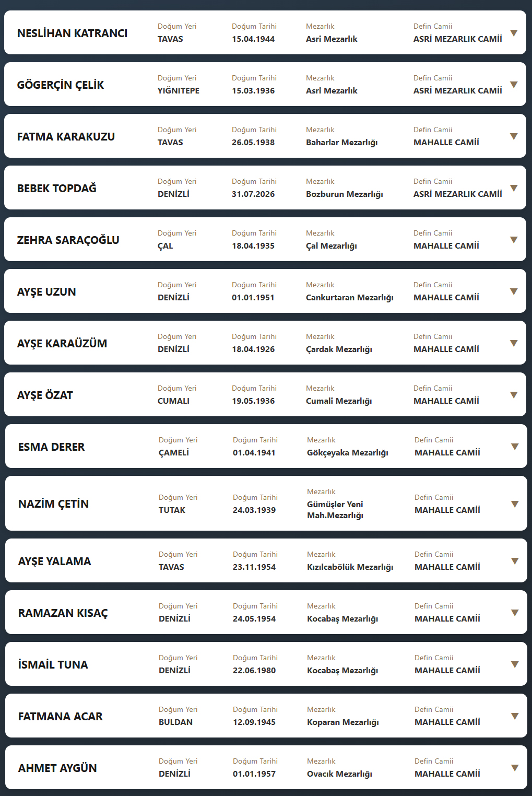Click Gümüşler Yeni Mah.Mezarlığı cemetery text
532x796 pixels.
335,510
